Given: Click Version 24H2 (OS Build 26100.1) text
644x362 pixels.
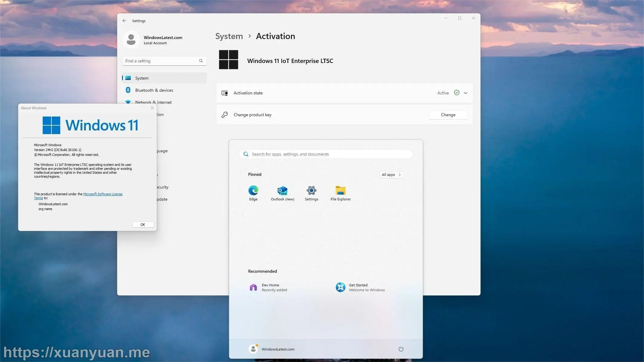Looking at the screenshot, I should tap(58, 150).
